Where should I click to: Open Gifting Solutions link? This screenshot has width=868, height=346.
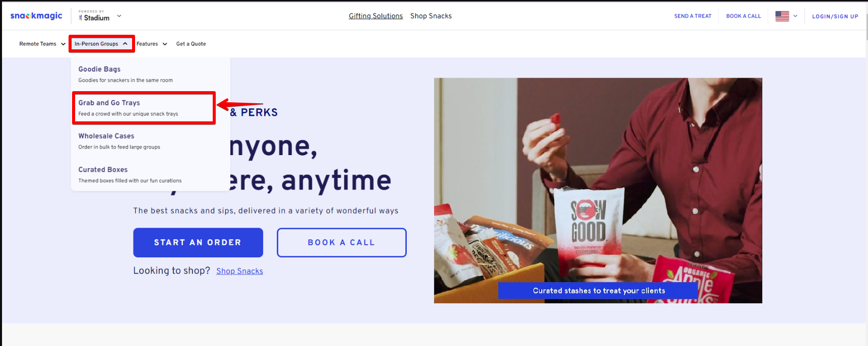coord(376,16)
